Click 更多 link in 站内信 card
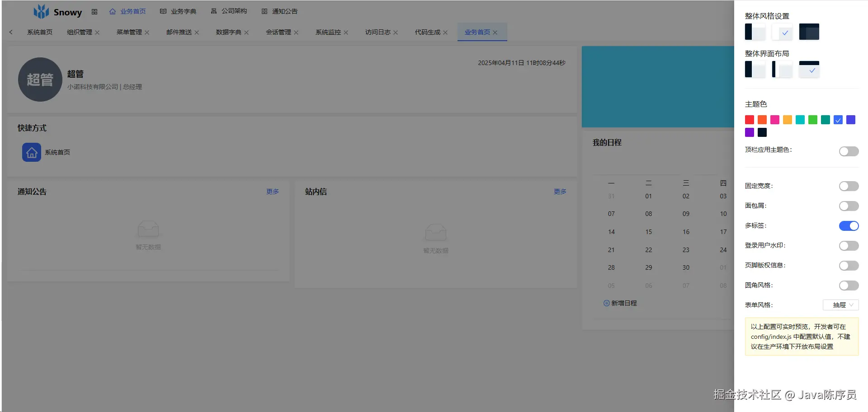This screenshot has width=868, height=412. (560, 192)
